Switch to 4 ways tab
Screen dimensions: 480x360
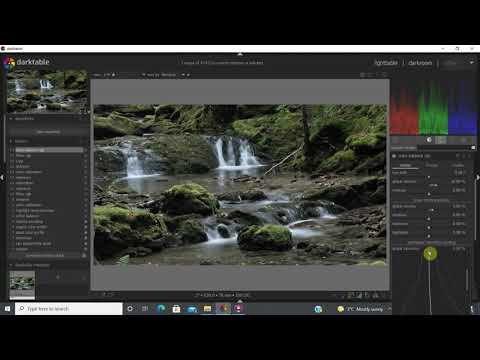point(432,165)
